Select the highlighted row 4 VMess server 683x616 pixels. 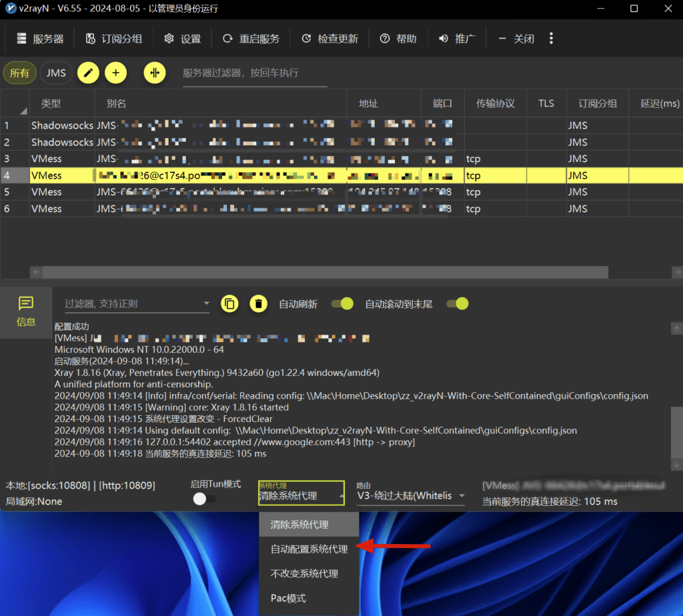341,175
